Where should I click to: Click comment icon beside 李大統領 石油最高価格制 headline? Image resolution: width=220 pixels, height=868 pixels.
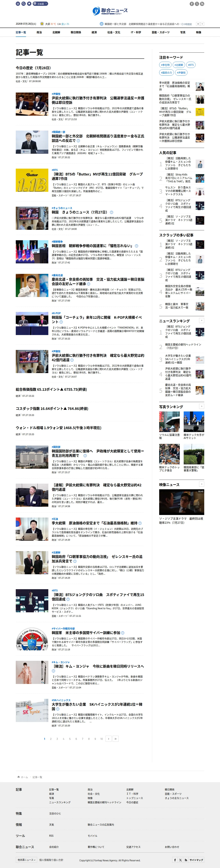point(140,523)
